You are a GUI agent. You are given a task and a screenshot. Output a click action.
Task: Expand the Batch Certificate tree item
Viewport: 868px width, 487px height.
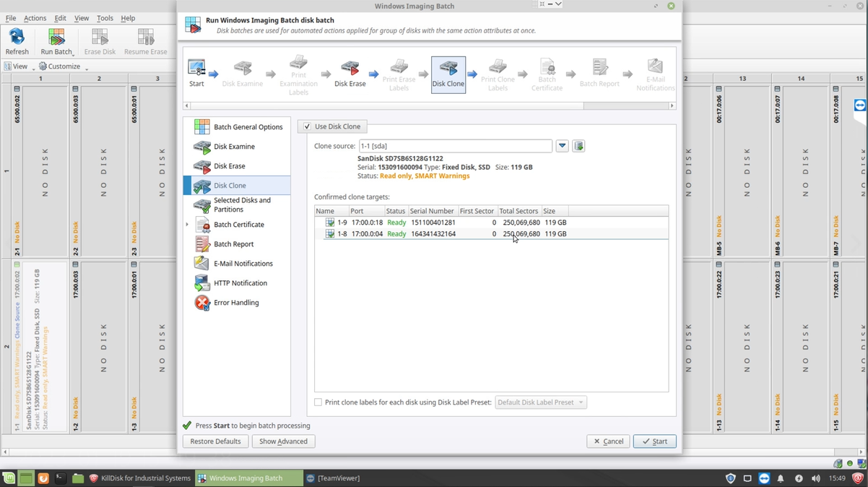click(188, 225)
